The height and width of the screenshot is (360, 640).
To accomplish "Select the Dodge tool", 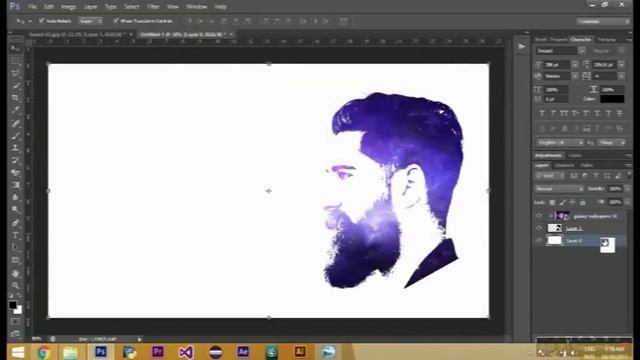I will click(x=16, y=210).
